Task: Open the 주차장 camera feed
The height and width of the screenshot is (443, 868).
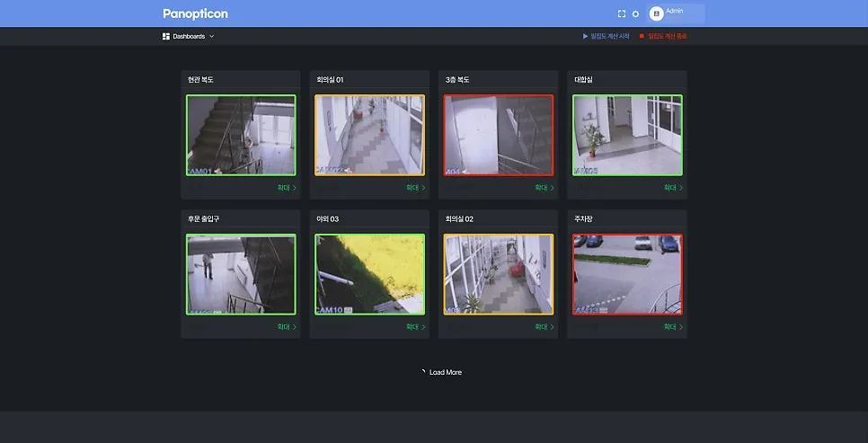Action: (x=627, y=274)
